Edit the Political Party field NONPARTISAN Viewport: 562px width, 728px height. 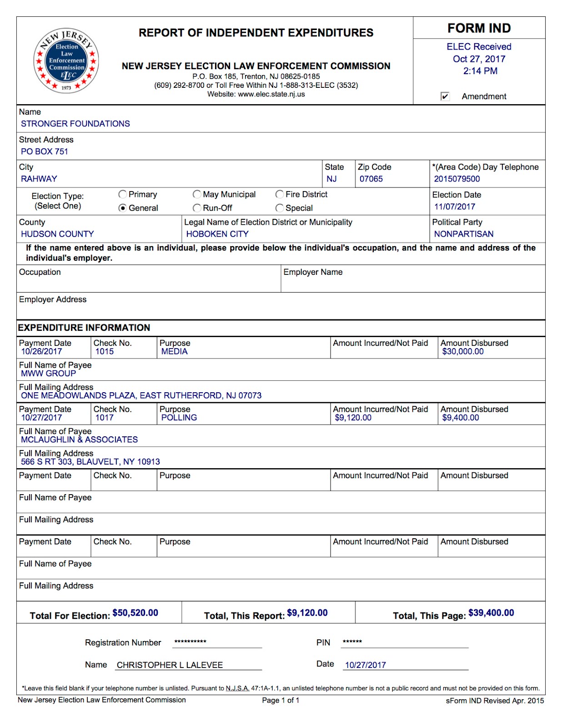(463, 234)
